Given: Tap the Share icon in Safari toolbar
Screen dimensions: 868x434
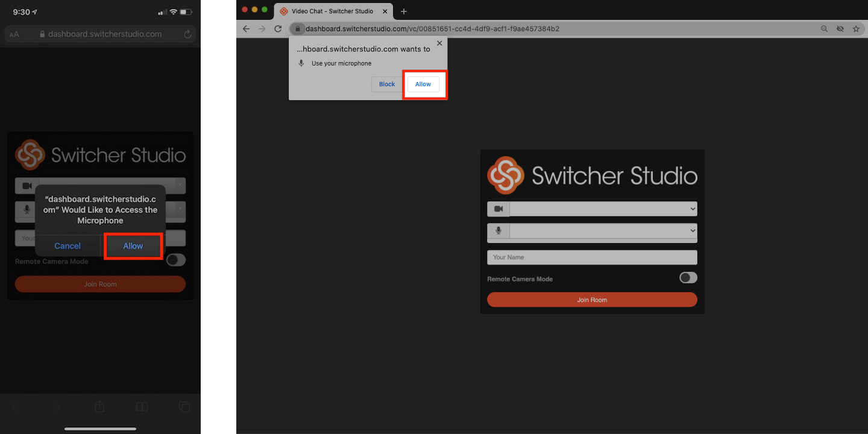Looking at the screenshot, I should click(99, 407).
